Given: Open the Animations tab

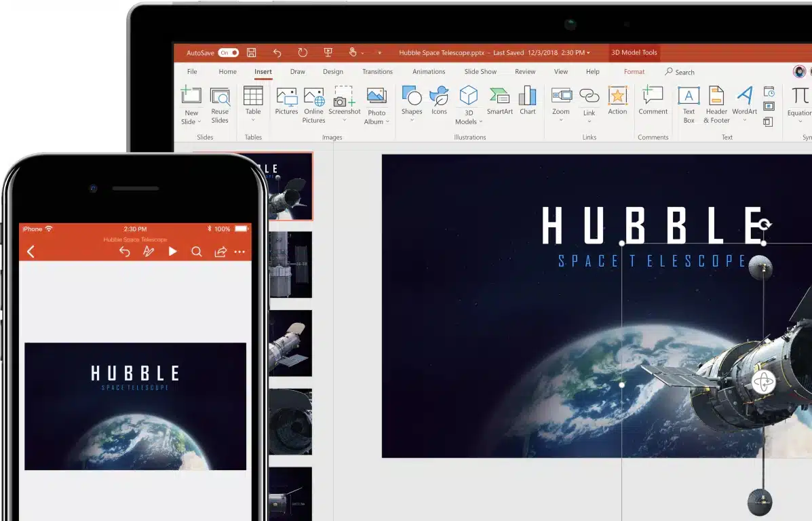Looking at the screenshot, I should pos(429,71).
